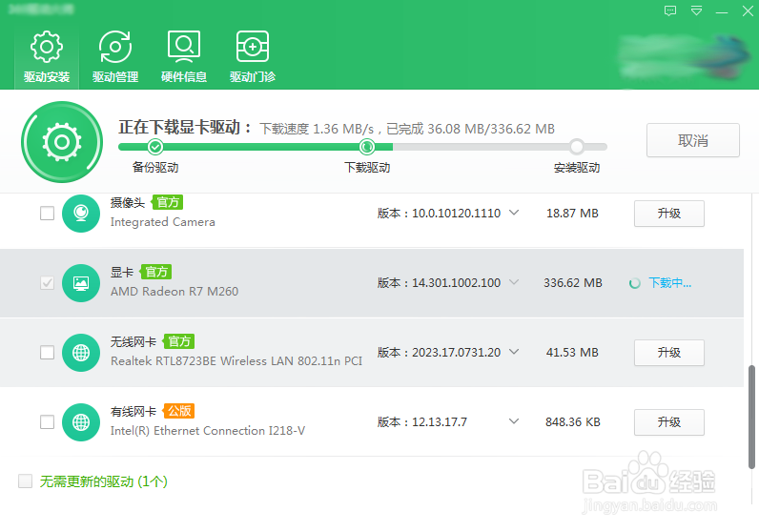Select the Integrated Camera device name

click(x=163, y=222)
